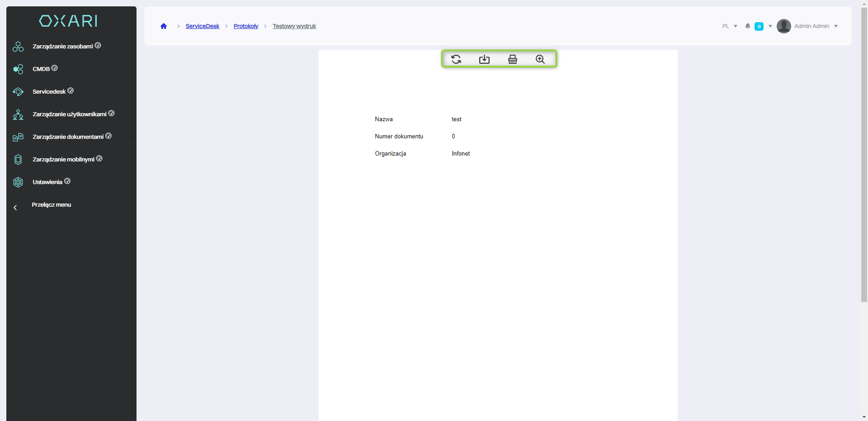This screenshot has width=868, height=421.
Task: Navigate to Protokoły breadcrumb link
Action: coord(246,26)
